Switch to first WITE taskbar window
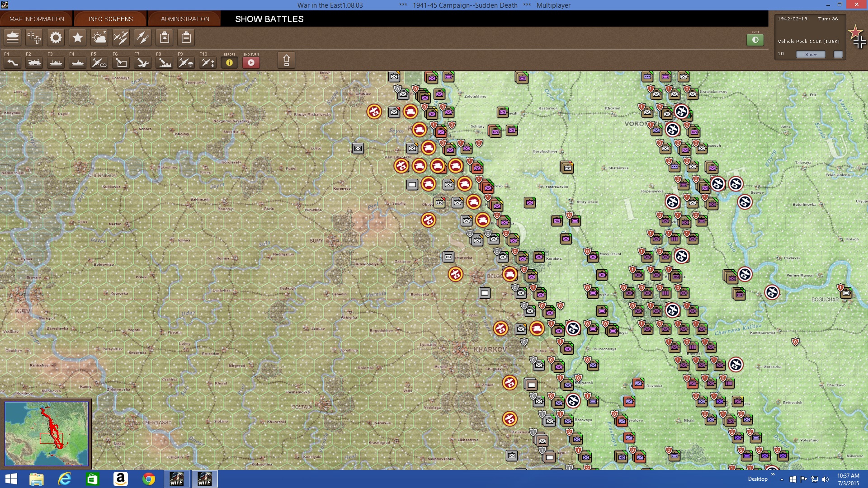 pyautogui.click(x=176, y=479)
